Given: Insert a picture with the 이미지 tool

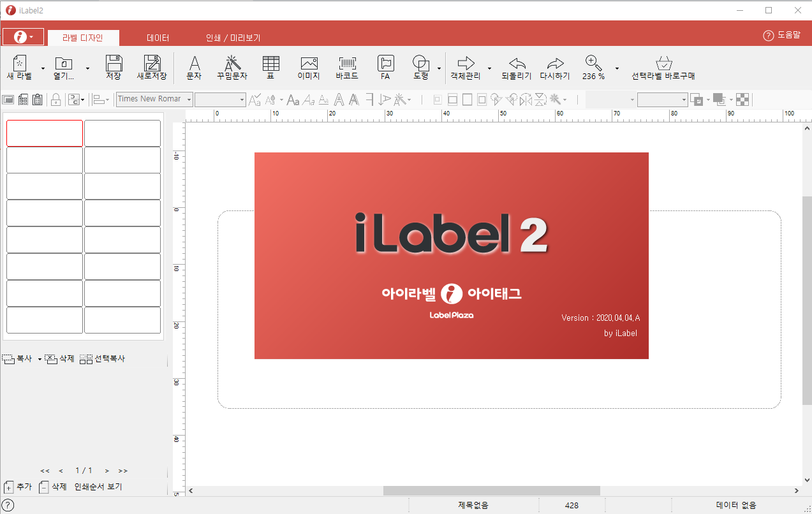Looking at the screenshot, I should point(309,68).
